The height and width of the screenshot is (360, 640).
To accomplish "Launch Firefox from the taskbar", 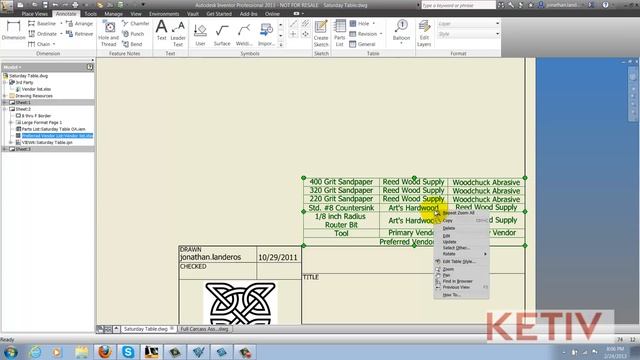I will [x=104, y=352].
